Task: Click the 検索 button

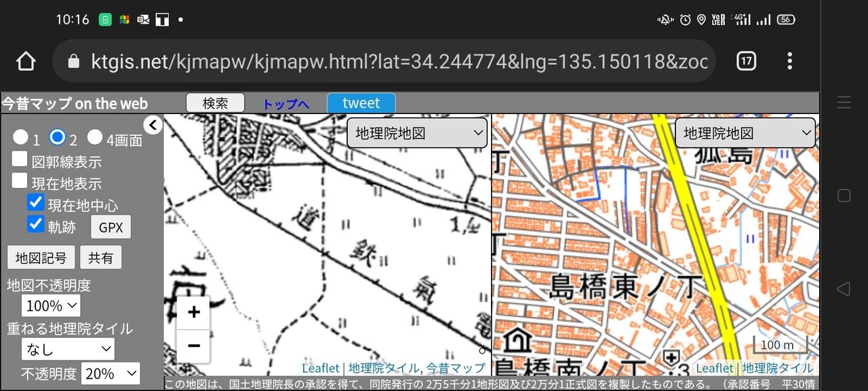Action: (x=216, y=103)
